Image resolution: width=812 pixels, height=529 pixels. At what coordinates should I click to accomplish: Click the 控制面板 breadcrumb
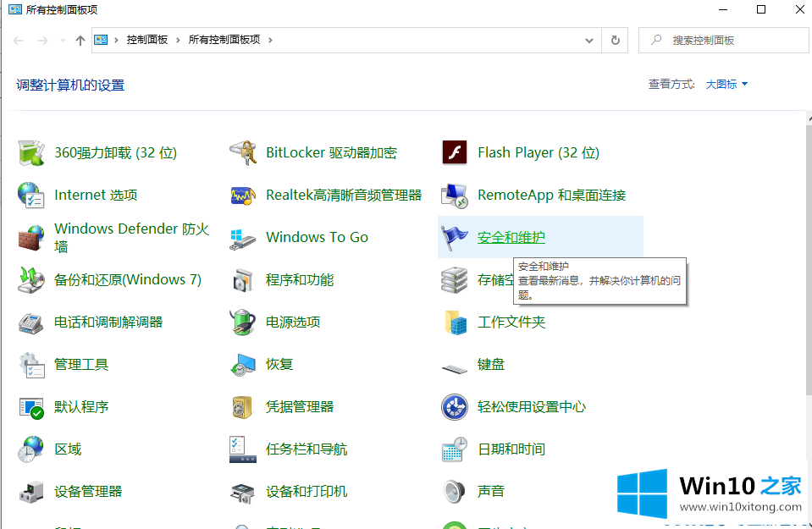click(147, 40)
